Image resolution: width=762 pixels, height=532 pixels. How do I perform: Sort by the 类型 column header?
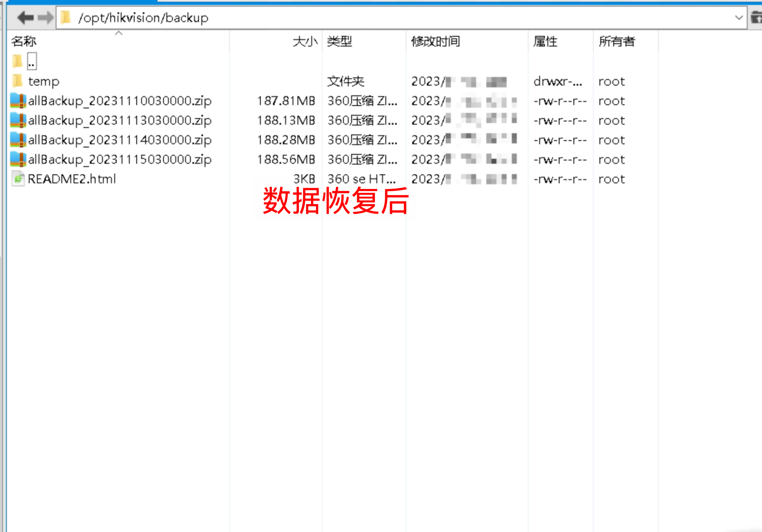coord(339,42)
